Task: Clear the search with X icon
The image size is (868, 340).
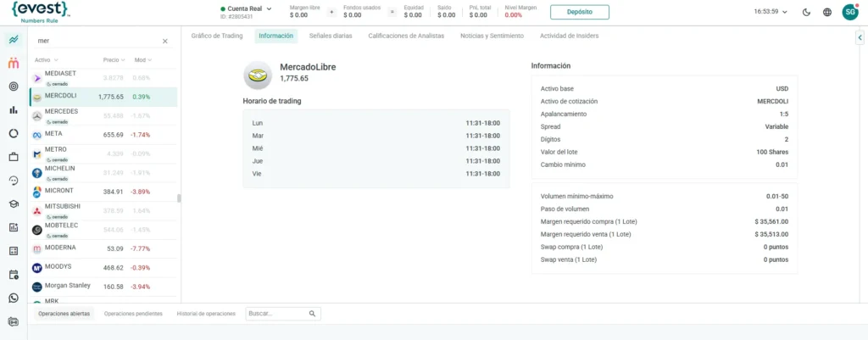Action: pyautogui.click(x=165, y=41)
